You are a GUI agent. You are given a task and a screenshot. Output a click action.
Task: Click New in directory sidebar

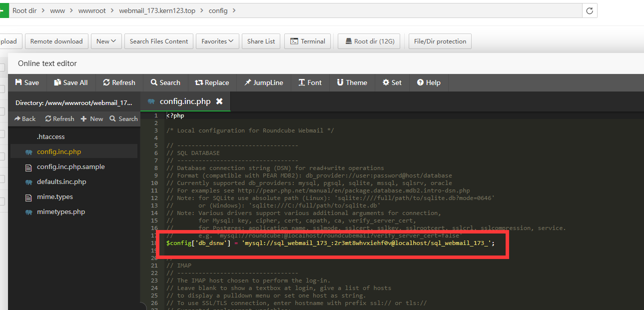[92, 118]
